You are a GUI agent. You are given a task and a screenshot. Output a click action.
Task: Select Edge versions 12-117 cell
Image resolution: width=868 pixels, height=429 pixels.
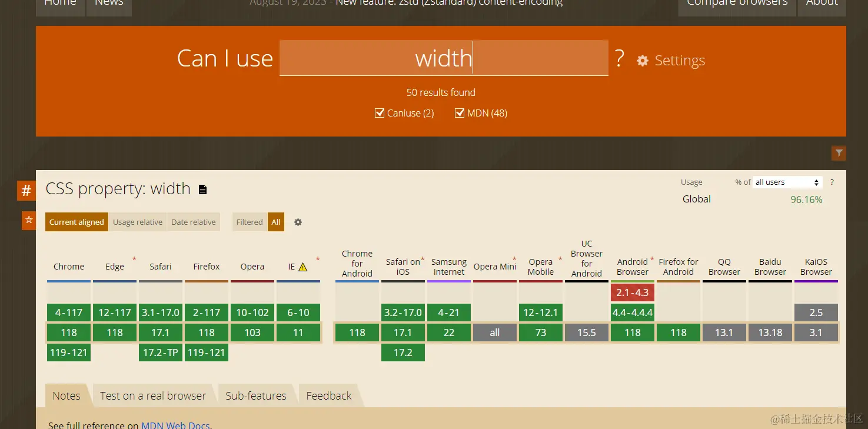point(115,312)
